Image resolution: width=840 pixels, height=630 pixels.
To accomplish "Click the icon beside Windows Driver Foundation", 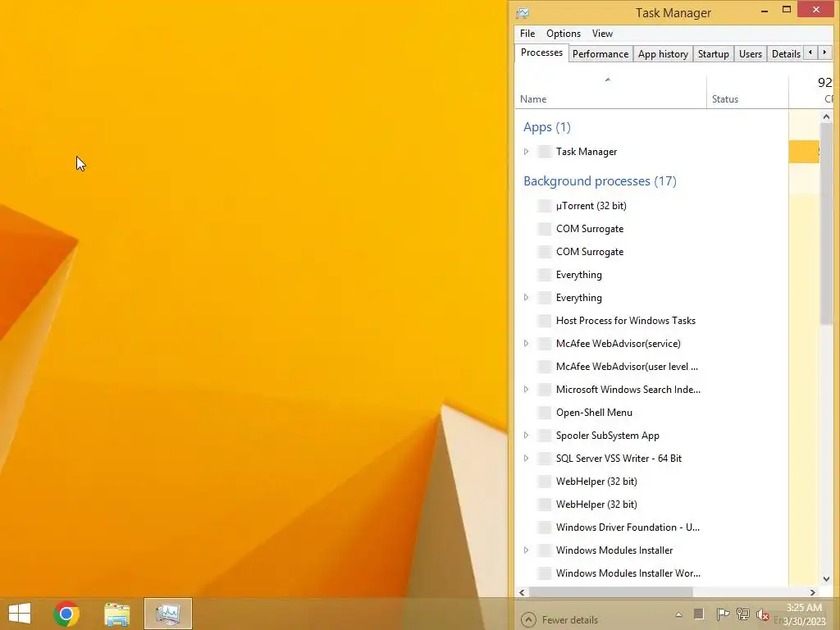I will [545, 527].
